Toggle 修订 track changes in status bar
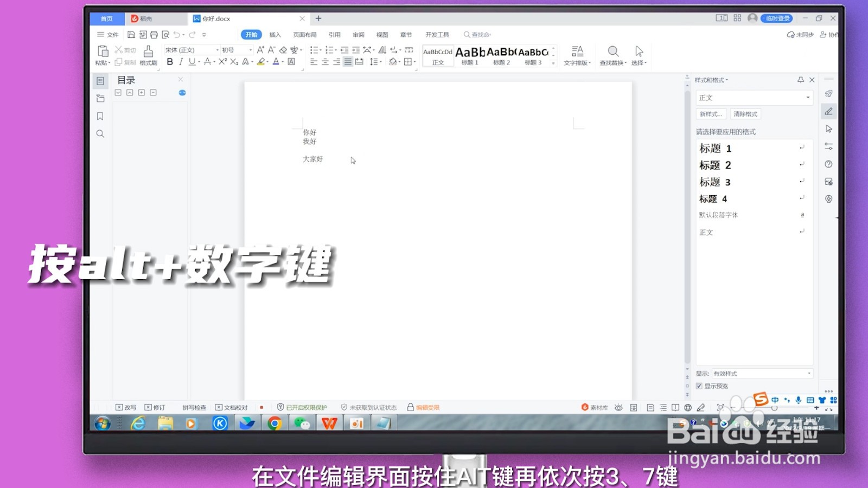Screen dimensions: 868x488 155,408
